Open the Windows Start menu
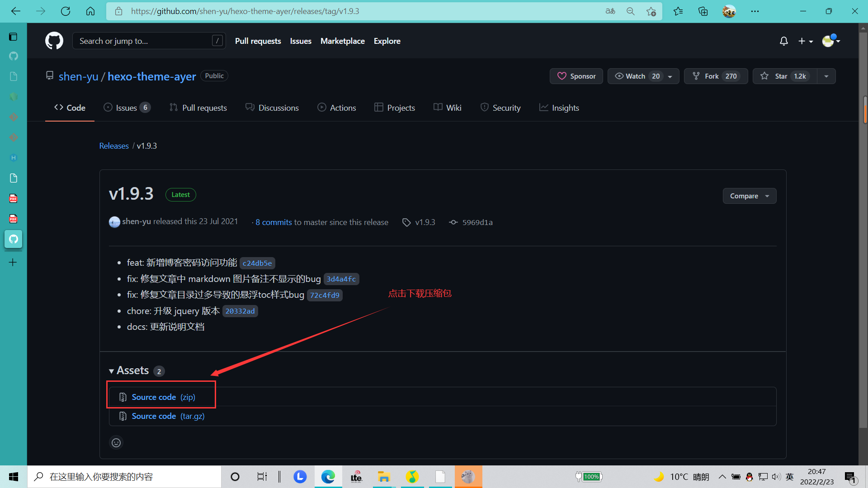This screenshot has height=488, width=868. point(14,477)
